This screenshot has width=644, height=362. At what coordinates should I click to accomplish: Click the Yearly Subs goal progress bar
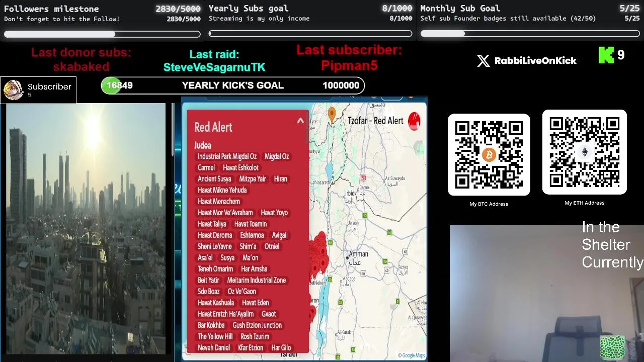310,34
